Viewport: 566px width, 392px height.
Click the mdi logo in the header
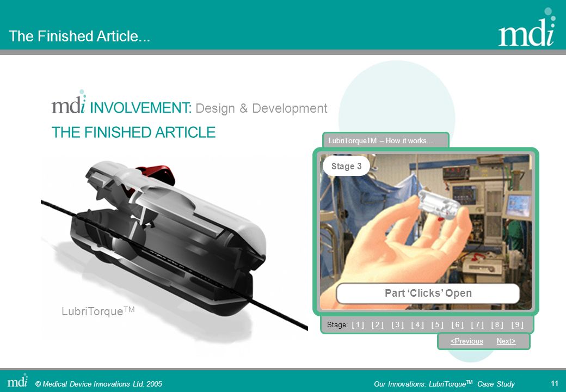pyautogui.click(x=527, y=27)
